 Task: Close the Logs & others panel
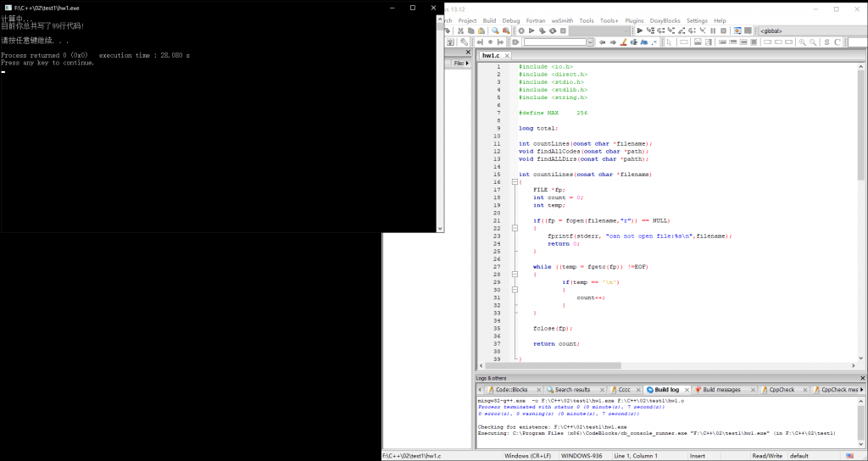(x=862, y=378)
